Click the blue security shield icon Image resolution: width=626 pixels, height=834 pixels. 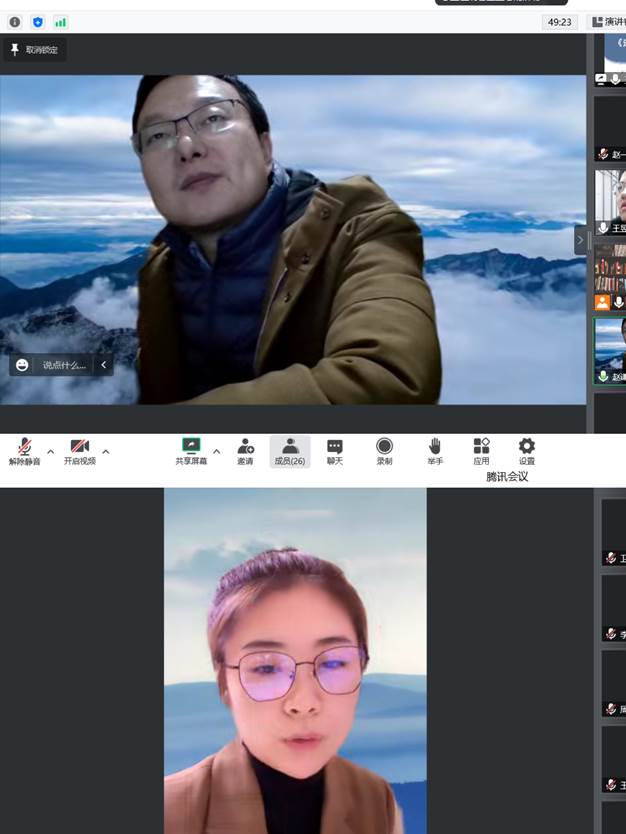38,22
